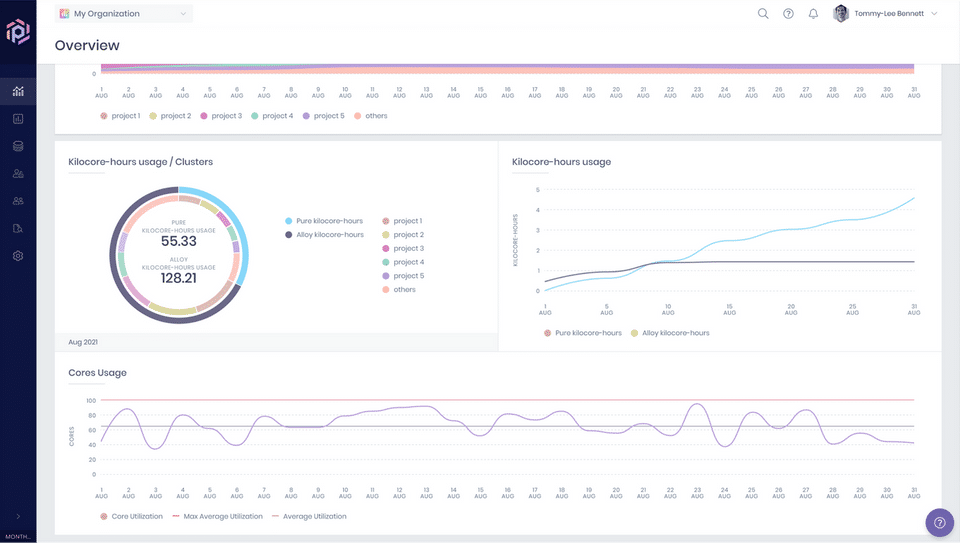The image size is (960, 543).
Task: Expand the sidebar with the arrow icon
Action: pyautogui.click(x=18, y=517)
